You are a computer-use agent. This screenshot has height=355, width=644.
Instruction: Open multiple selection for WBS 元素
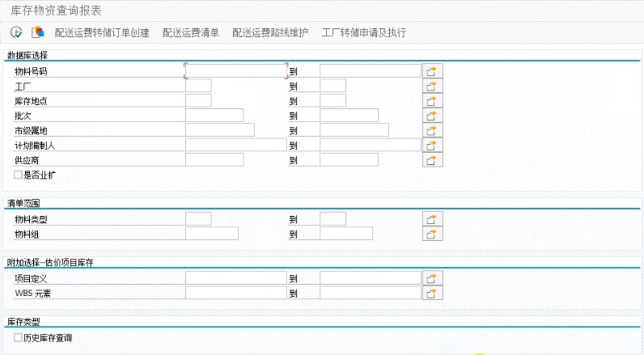(433, 293)
